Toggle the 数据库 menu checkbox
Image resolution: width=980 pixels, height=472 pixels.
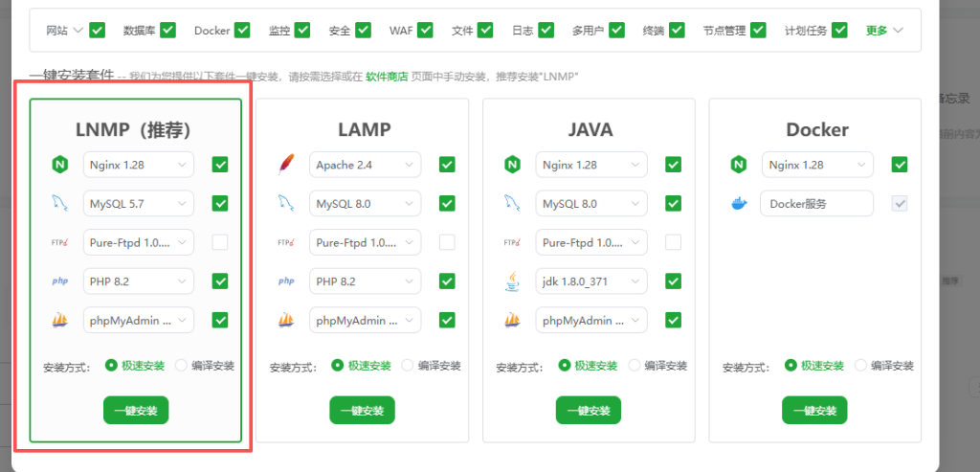tap(167, 30)
